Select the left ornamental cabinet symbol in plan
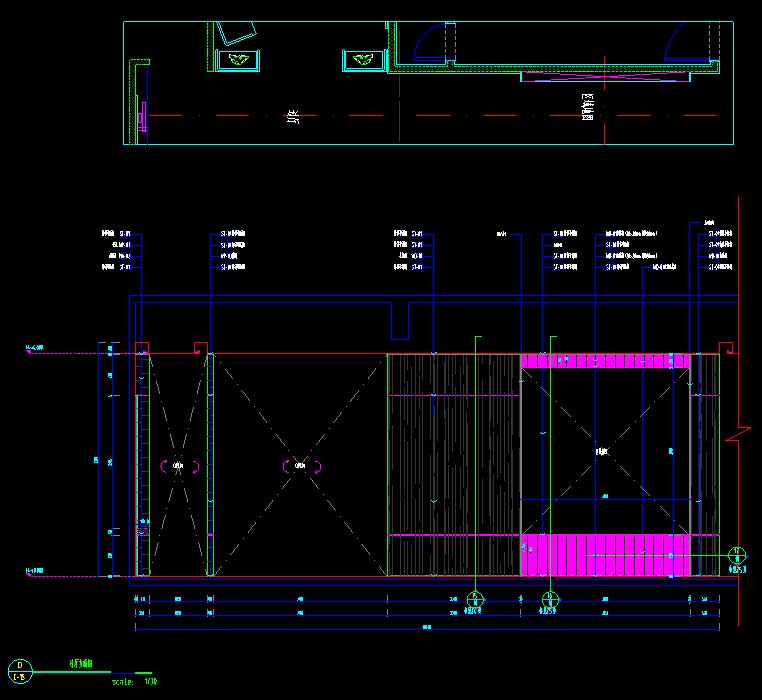Viewport: 762px width, 700px height. 238,60
